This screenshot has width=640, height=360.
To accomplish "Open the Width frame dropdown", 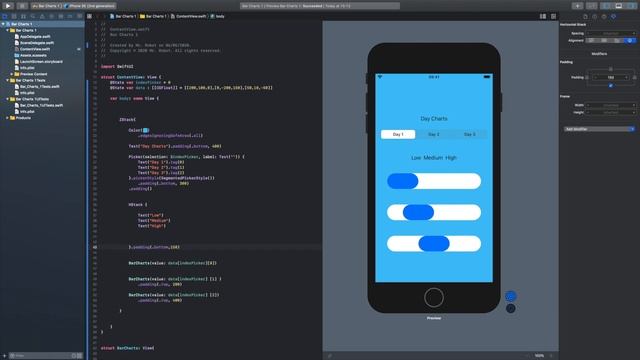I will click(x=611, y=105).
